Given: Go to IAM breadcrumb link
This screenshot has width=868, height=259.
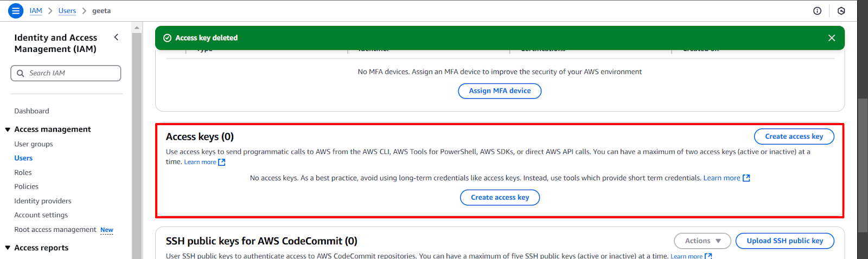Looking at the screenshot, I should [36, 11].
